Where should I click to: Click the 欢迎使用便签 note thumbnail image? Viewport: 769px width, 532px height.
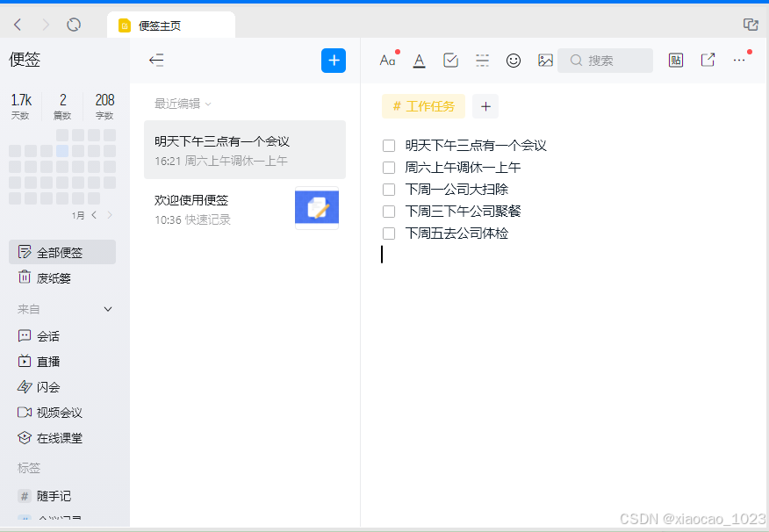click(x=317, y=208)
